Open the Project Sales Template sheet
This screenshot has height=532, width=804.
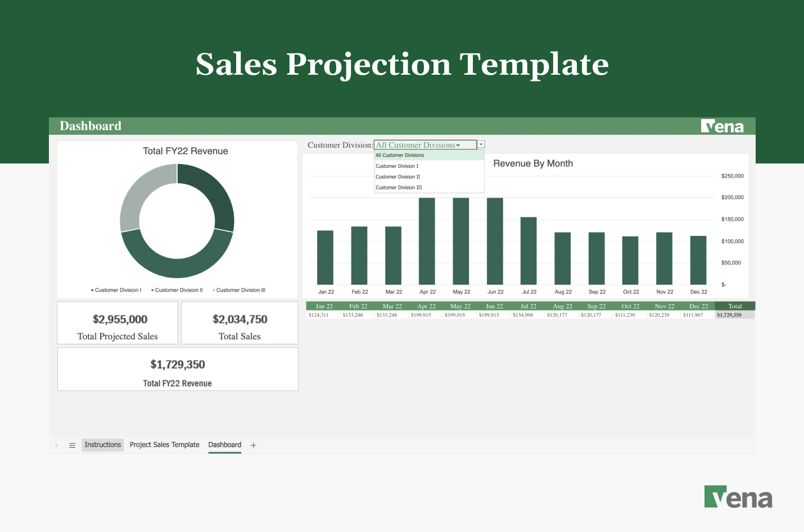pyautogui.click(x=164, y=445)
